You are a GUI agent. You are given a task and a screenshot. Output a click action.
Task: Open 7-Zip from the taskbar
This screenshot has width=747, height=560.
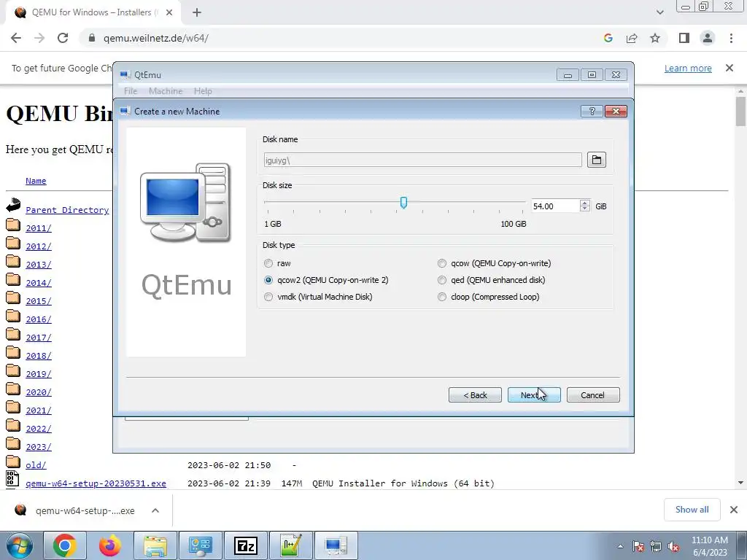[246, 545]
